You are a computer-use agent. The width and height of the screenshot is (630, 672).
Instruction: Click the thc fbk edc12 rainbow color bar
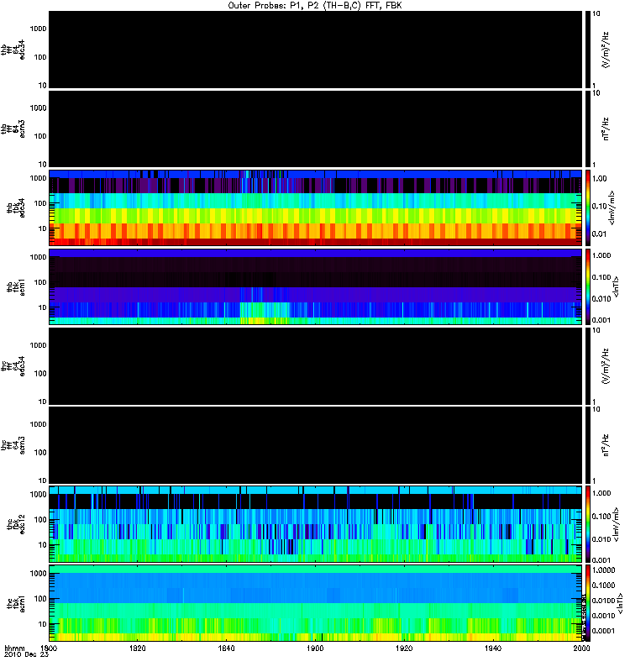pyautogui.click(x=588, y=524)
